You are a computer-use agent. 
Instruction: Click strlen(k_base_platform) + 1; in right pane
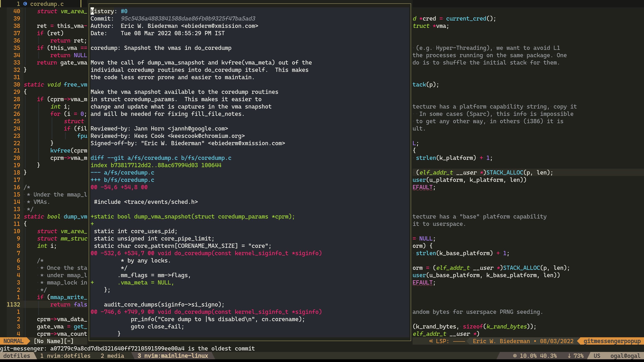click(x=462, y=253)
